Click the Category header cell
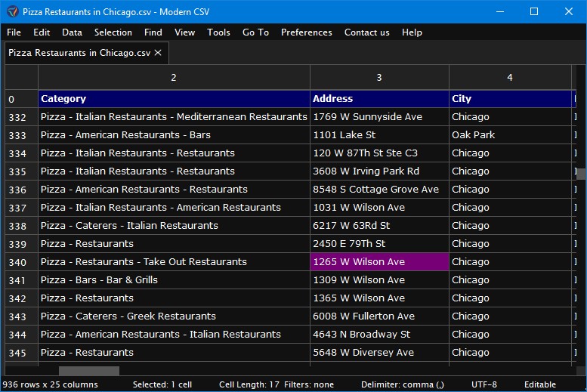Screen dimensions: 587x392 point(174,99)
